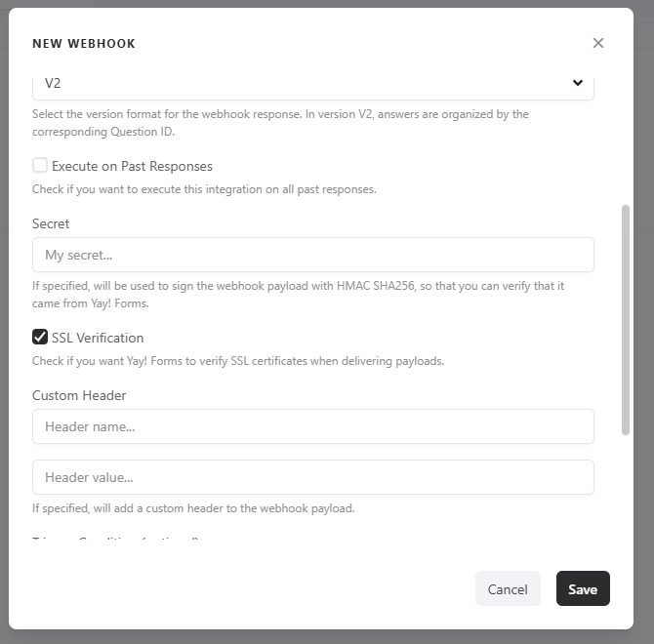Click the 'Secret' field label

[x=51, y=223]
